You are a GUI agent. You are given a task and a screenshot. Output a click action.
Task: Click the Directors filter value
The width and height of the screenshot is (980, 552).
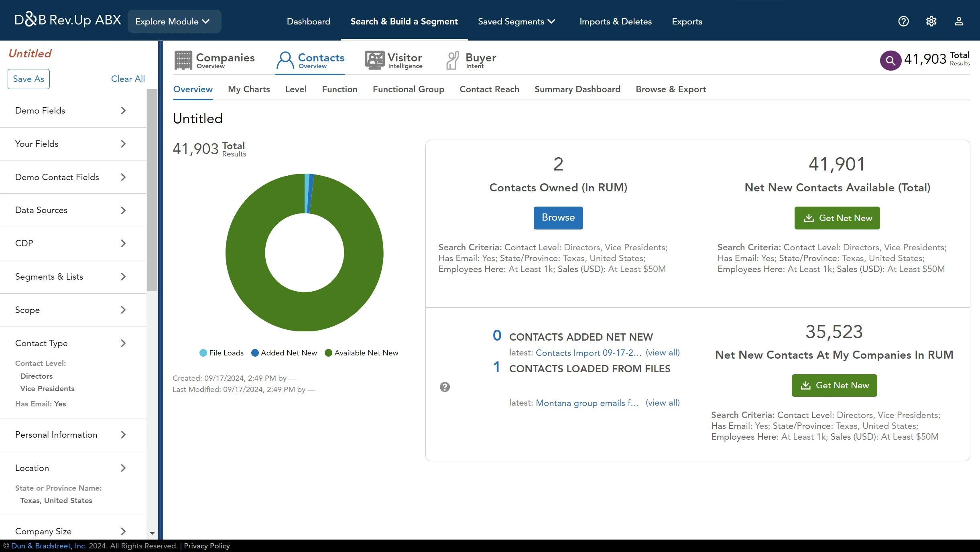coord(37,376)
